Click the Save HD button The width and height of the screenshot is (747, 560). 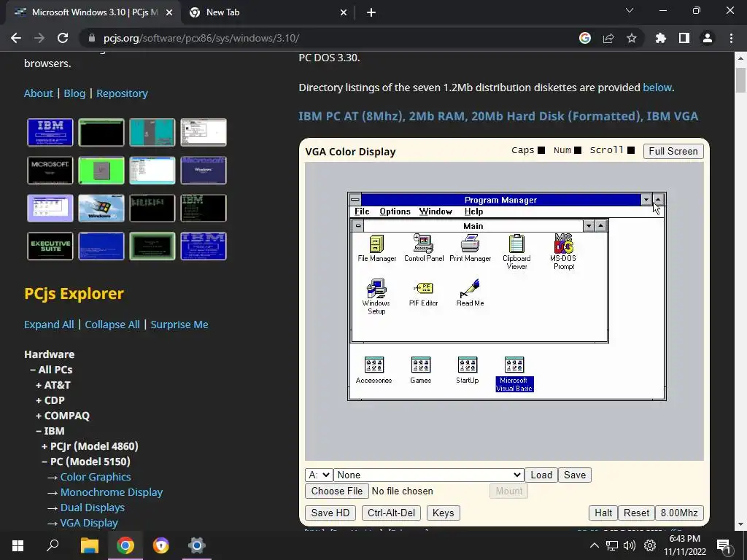(x=330, y=513)
